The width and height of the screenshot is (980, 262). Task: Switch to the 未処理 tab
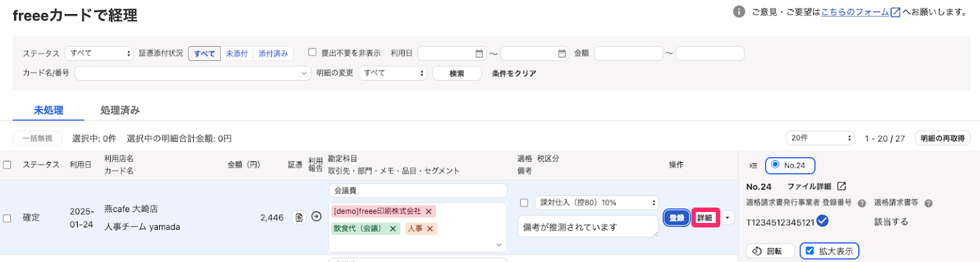pyautogui.click(x=49, y=110)
